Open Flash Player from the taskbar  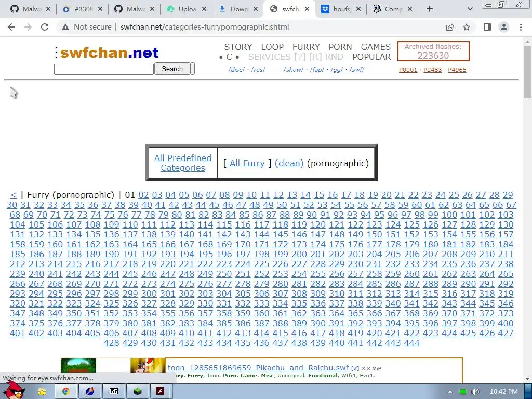(160, 391)
